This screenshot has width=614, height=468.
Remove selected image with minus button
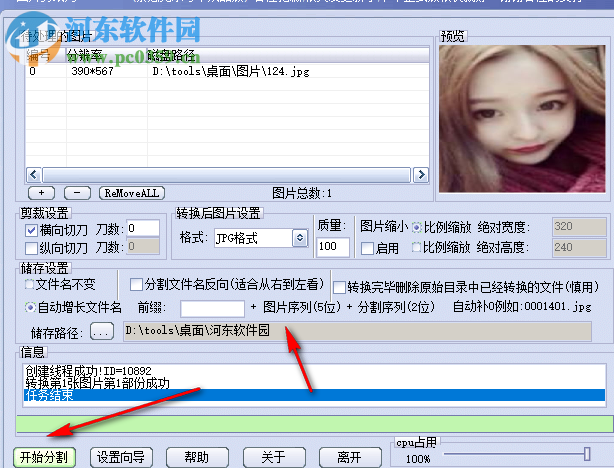77,193
